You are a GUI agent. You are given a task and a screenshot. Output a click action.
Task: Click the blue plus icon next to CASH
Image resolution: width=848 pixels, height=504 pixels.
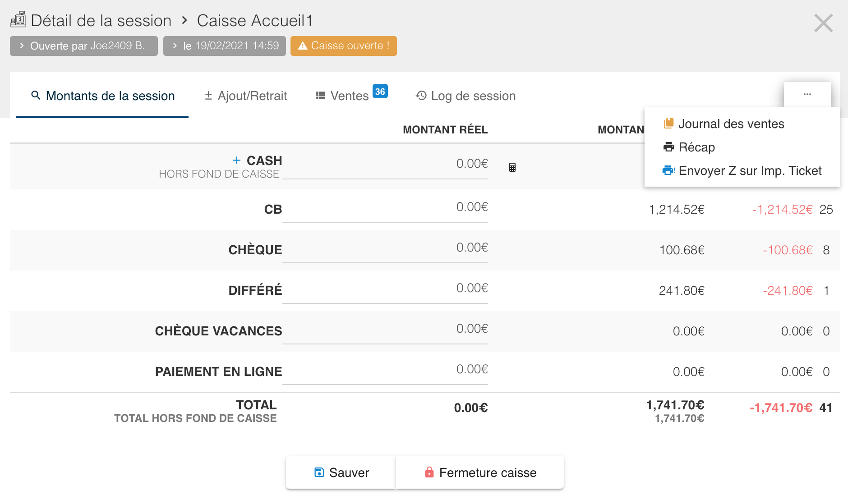pos(236,160)
